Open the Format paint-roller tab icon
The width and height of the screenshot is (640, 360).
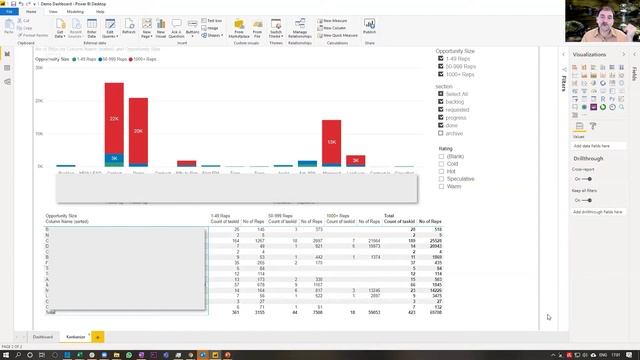click(593, 126)
